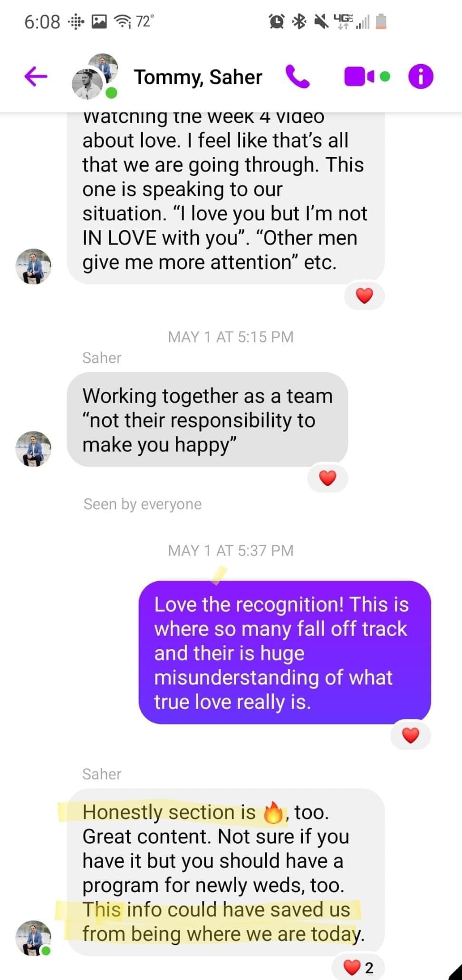Tap Saher's avatar beside the teamwork message
This screenshot has height=980, width=462.
[33, 449]
